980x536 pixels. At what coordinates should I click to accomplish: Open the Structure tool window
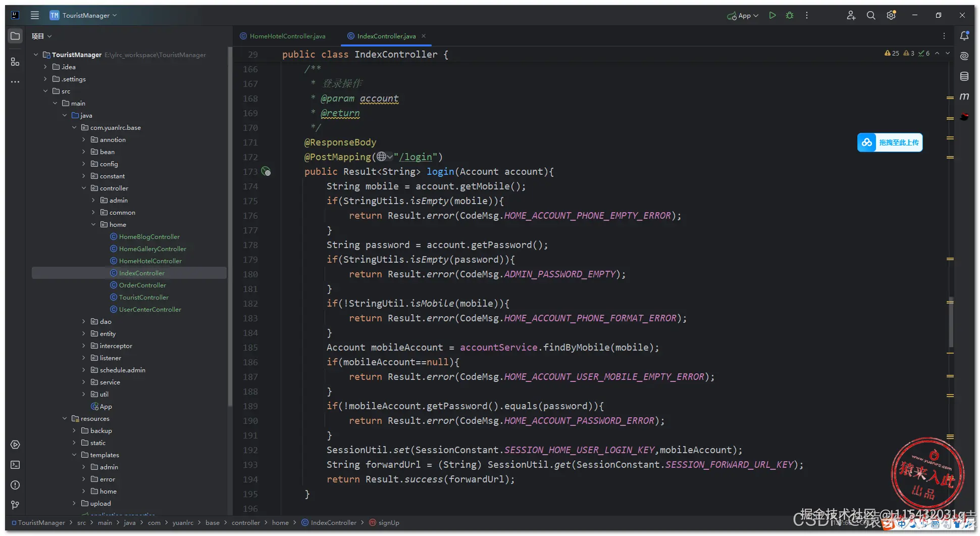[15, 62]
